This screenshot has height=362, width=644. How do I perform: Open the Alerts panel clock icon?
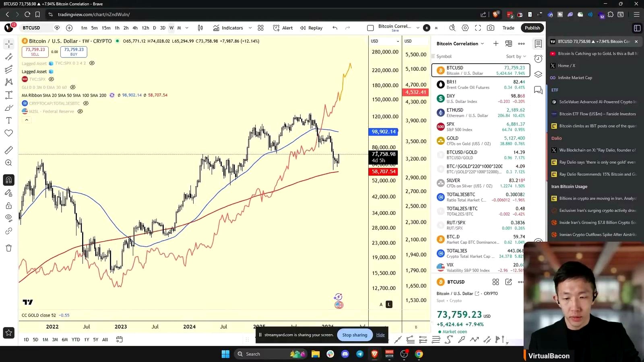538,59
